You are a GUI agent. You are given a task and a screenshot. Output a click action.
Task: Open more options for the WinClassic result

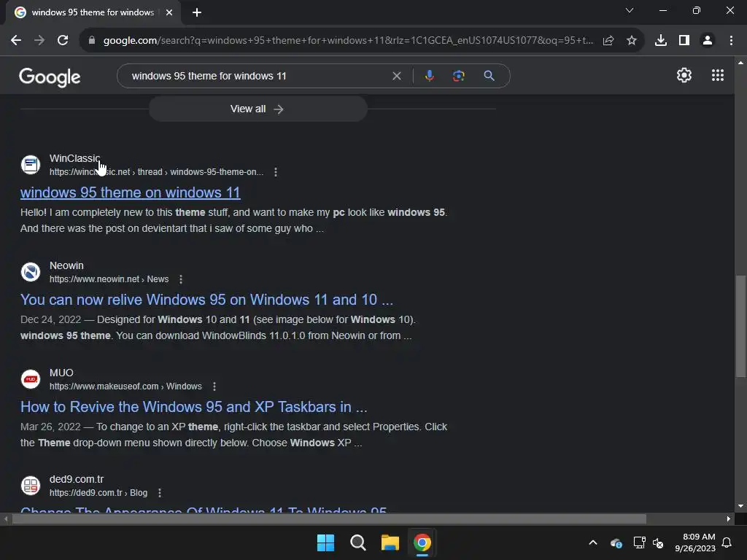pos(275,172)
